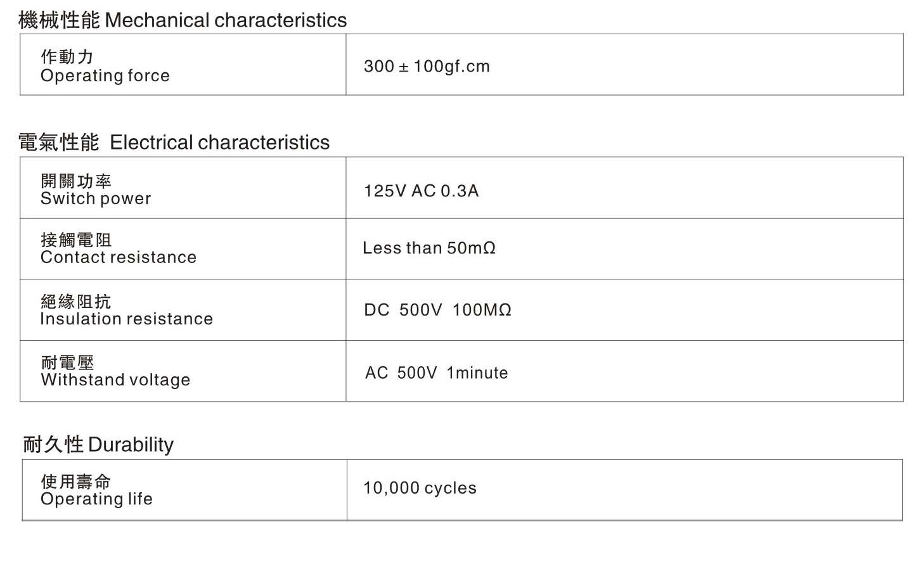This screenshot has height=588, width=909.
Task: Click the DC 500V 100MΩ value
Action: (x=437, y=310)
